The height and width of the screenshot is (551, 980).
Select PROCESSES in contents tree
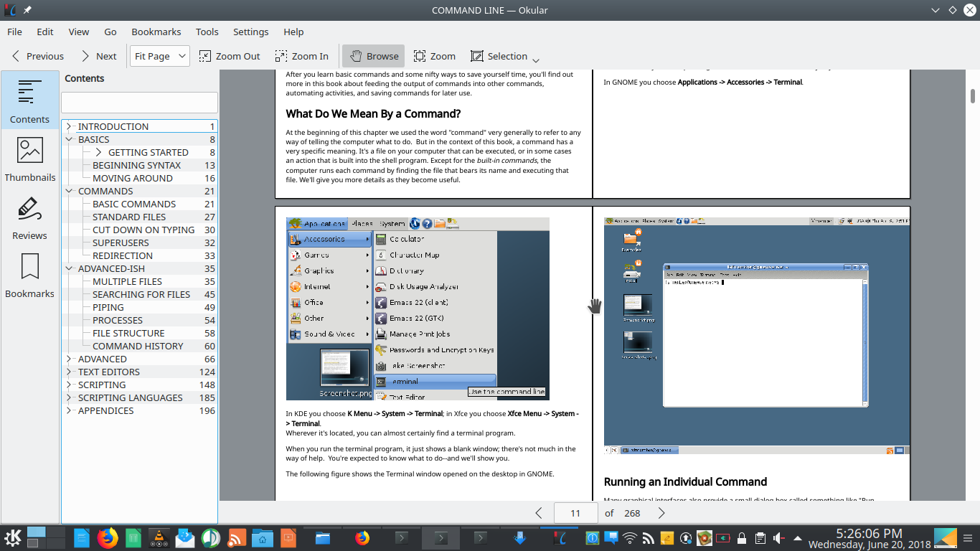[118, 320]
